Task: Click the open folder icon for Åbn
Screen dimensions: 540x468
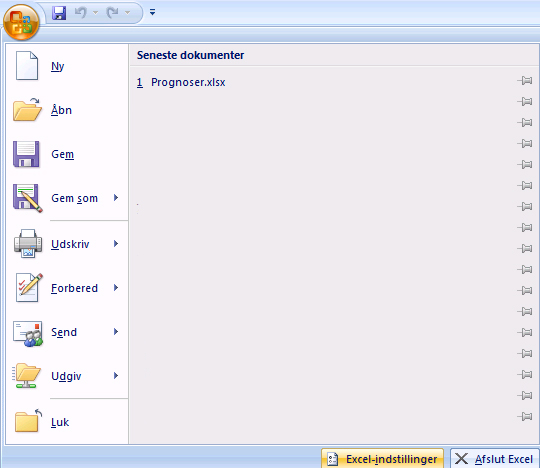Action: pyautogui.click(x=27, y=110)
